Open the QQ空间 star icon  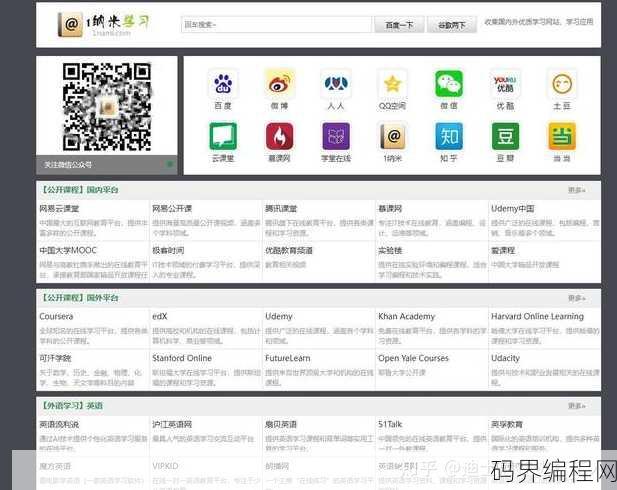pos(392,83)
